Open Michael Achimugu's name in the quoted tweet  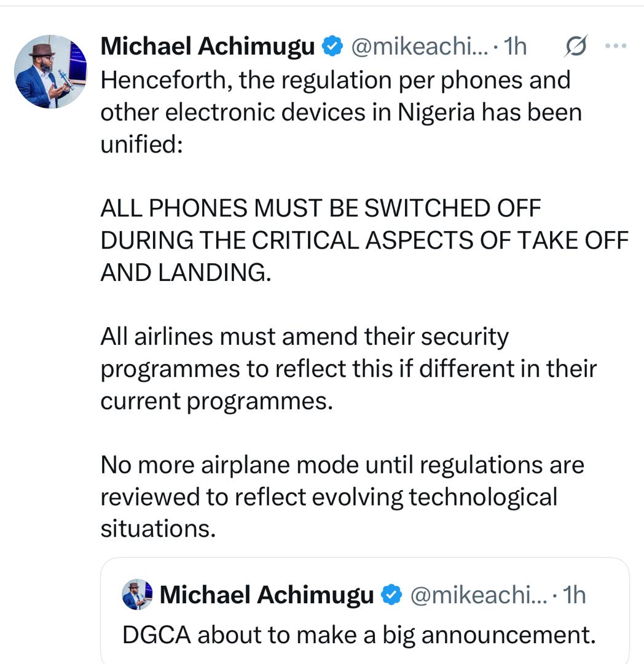[266, 595]
